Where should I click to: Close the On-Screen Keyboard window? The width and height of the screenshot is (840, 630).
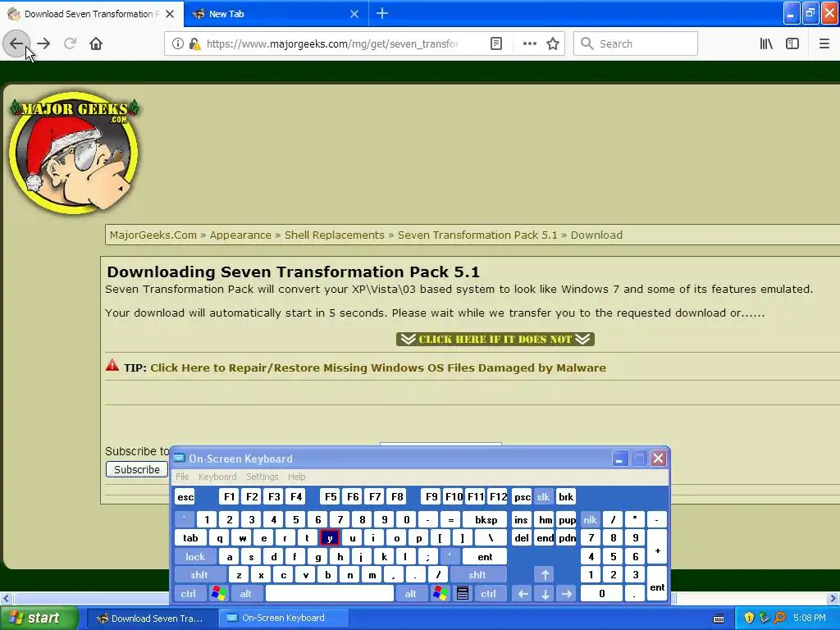click(658, 459)
